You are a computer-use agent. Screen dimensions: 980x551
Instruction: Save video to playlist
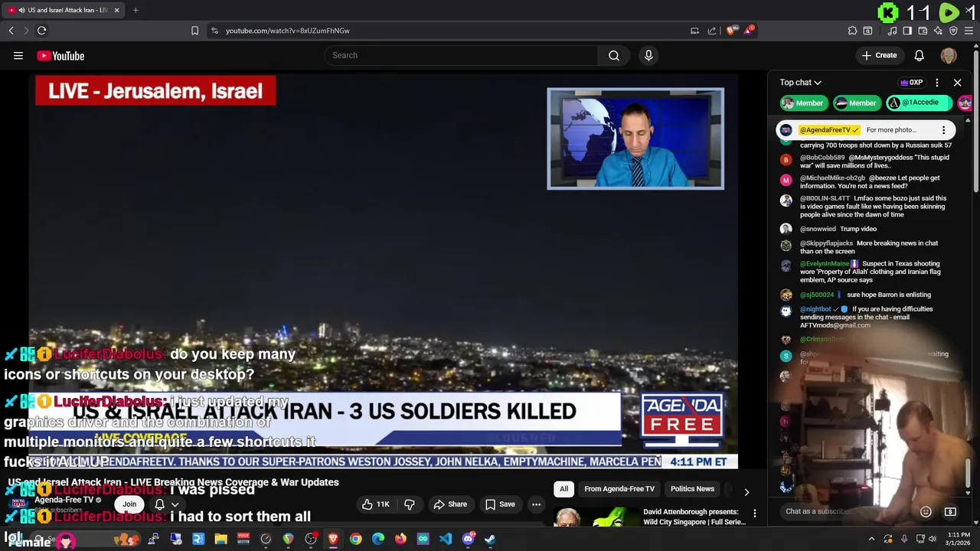pos(500,504)
